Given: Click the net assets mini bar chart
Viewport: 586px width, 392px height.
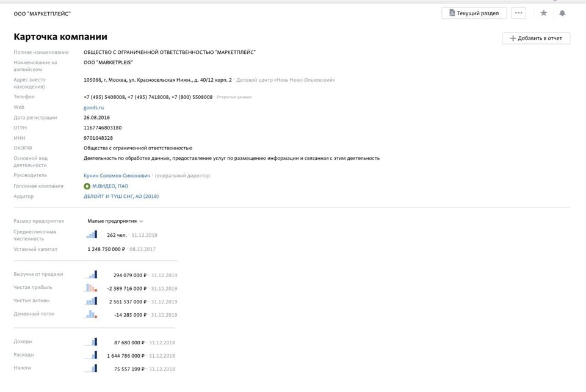Looking at the screenshot, I should [x=91, y=302].
